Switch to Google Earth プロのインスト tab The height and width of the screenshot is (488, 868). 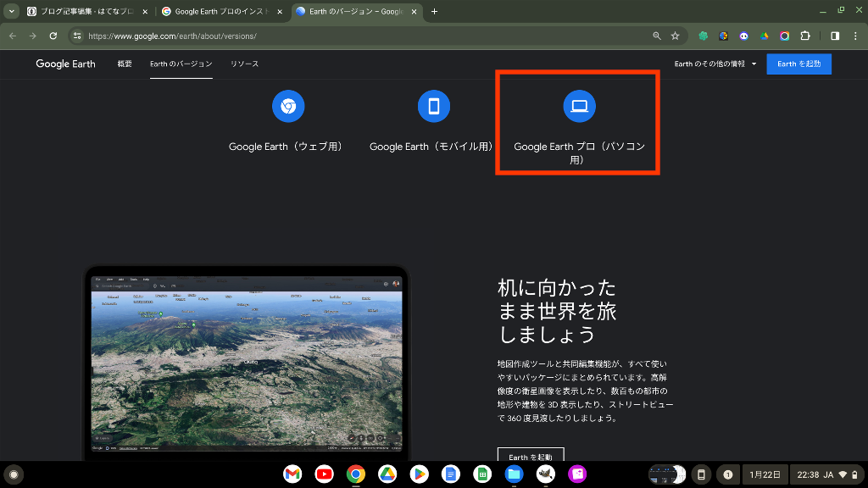point(221,11)
